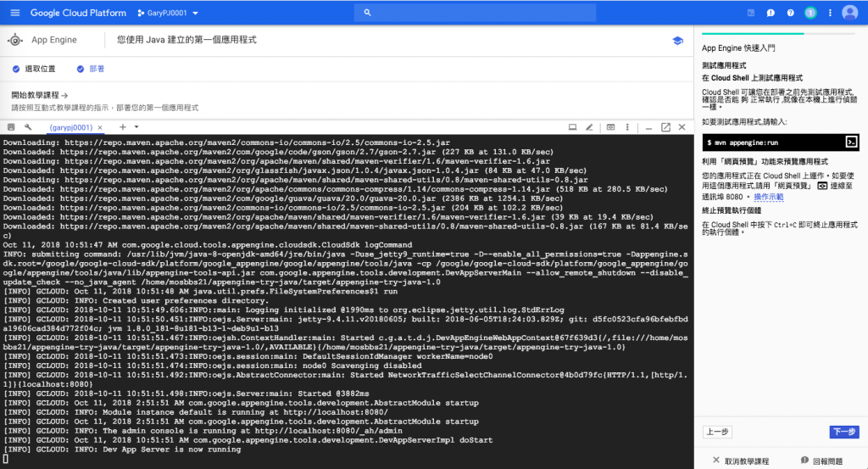This screenshot has width=868, height=469.
Task: Minimize the Cloud Shell panel
Action: (648, 128)
